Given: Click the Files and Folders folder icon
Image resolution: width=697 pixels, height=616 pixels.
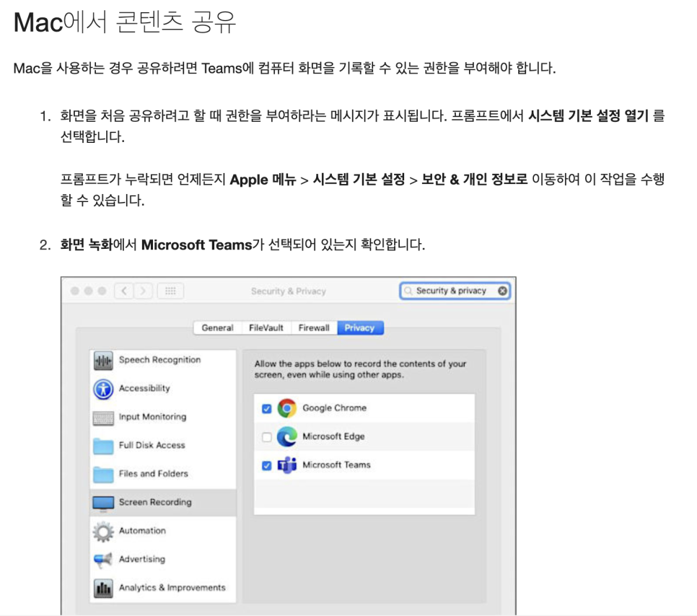Looking at the screenshot, I should [x=103, y=474].
